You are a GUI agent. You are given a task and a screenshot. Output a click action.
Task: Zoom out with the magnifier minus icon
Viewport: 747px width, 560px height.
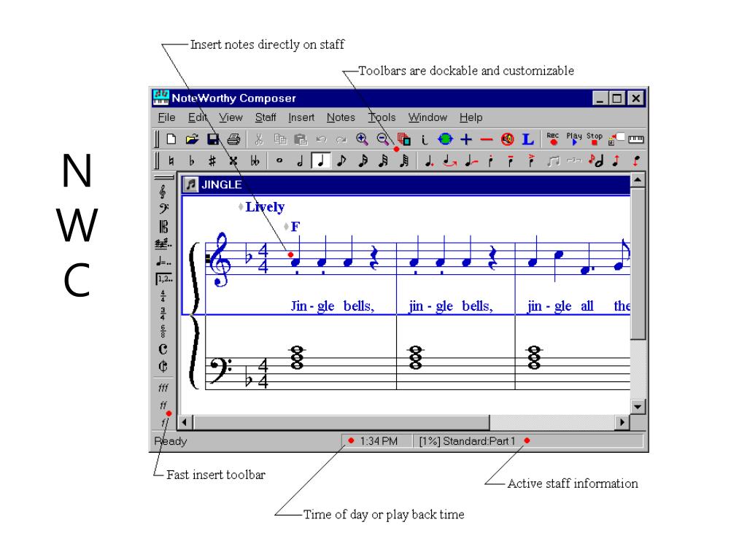(x=382, y=139)
